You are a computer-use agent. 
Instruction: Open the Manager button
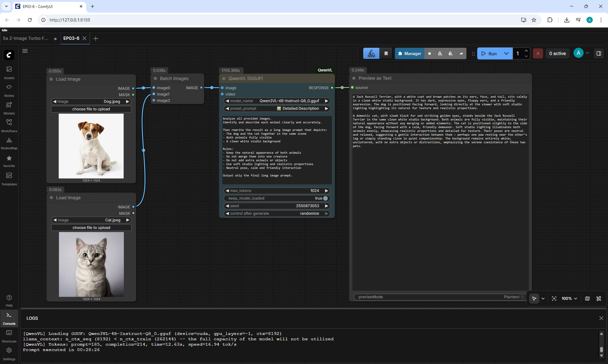[x=409, y=53]
